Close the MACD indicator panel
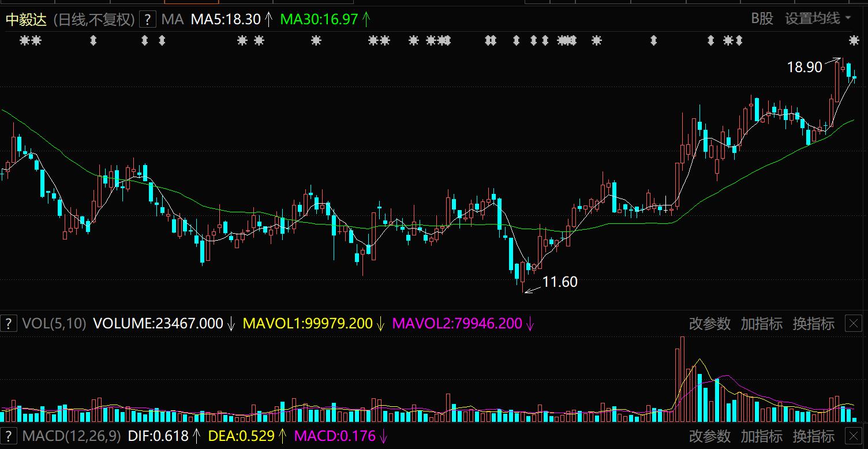Screen dimensions: 868x449 click(854, 436)
